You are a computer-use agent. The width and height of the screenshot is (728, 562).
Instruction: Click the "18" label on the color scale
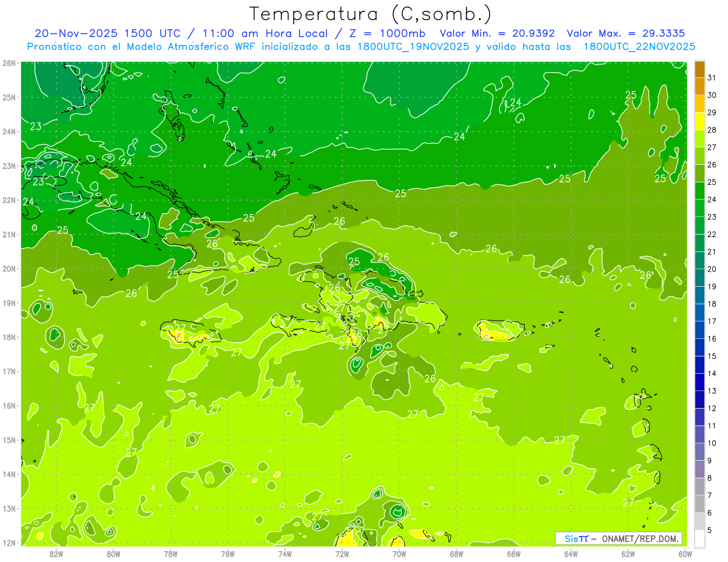tap(712, 304)
